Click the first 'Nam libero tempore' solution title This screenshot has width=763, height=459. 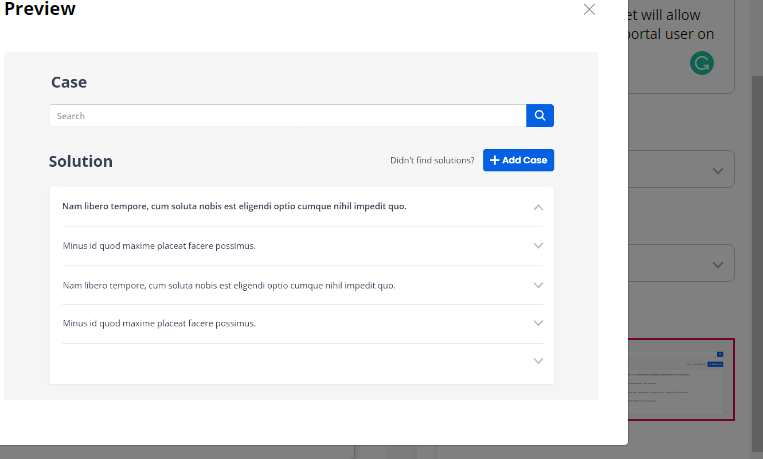click(234, 206)
